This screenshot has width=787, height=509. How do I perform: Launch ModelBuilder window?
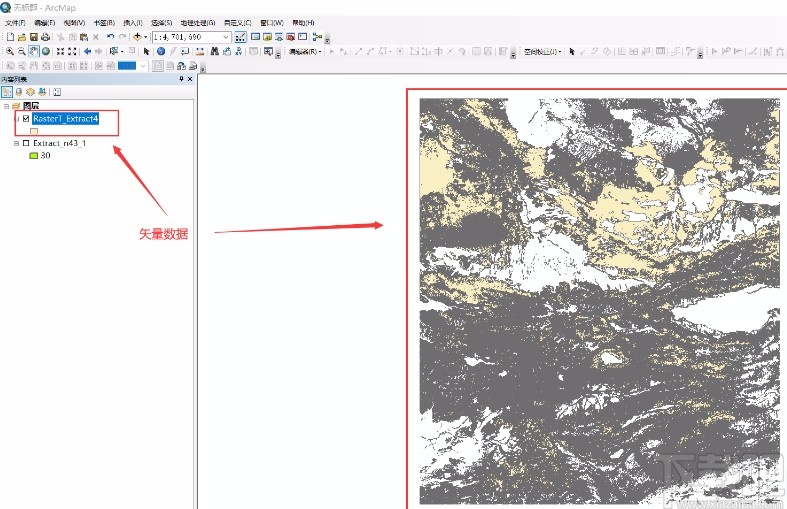[317, 37]
